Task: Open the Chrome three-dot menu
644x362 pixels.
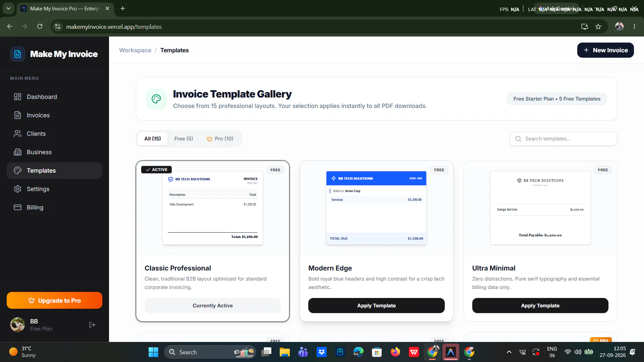Action: [634, 26]
